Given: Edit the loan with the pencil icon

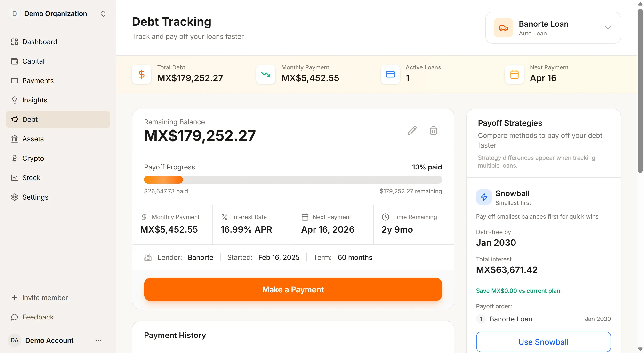Looking at the screenshot, I should point(412,130).
